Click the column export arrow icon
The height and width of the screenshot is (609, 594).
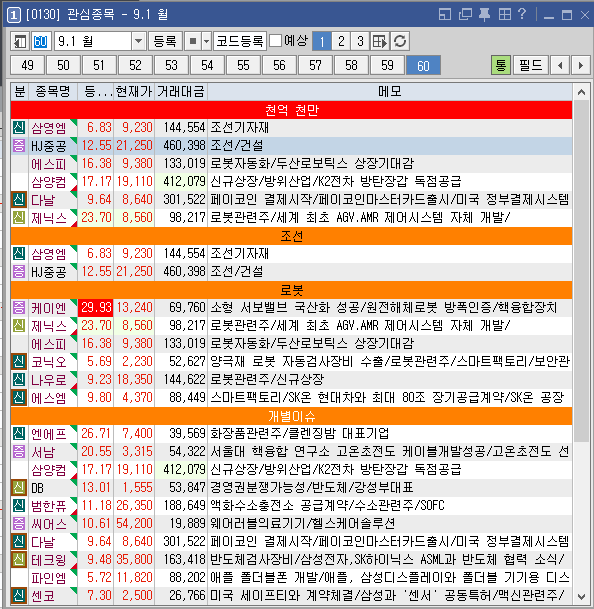coord(380,41)
